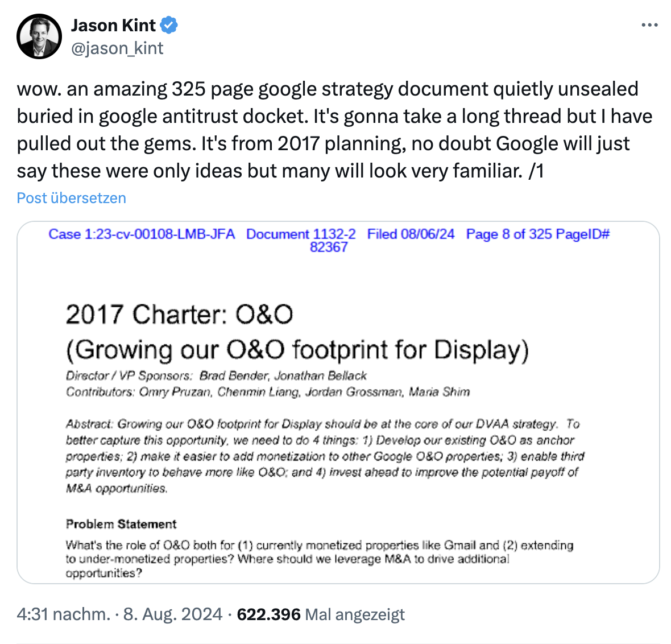Open the profile via the name Jason Kint
671x644 pixels.
tap(112, 25)
